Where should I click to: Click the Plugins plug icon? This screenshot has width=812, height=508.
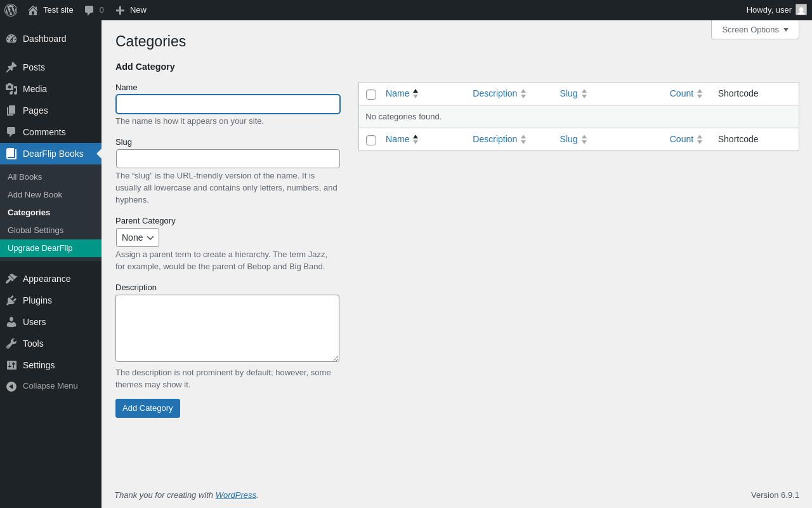point(11,300)
